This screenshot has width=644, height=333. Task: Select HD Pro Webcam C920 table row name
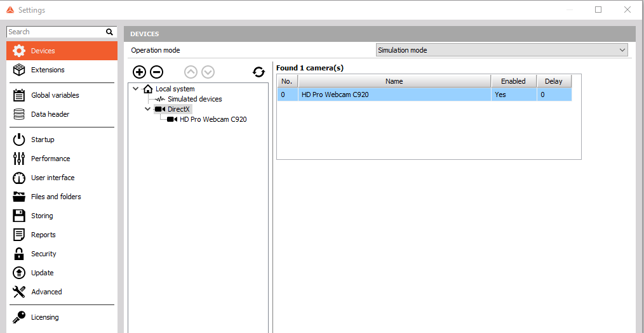(x=394, y=95)
